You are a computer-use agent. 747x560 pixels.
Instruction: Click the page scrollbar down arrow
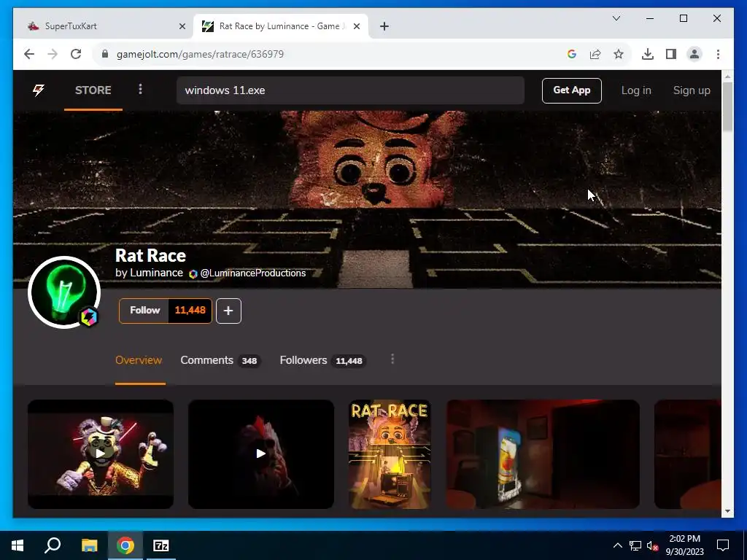pyautogui.click(x=727, y=511)
